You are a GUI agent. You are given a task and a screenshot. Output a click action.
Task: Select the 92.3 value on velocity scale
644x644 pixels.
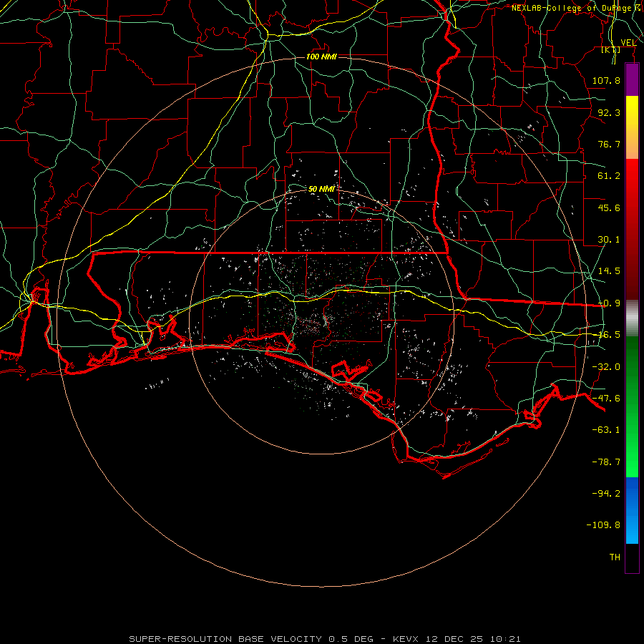click(609, 112)
